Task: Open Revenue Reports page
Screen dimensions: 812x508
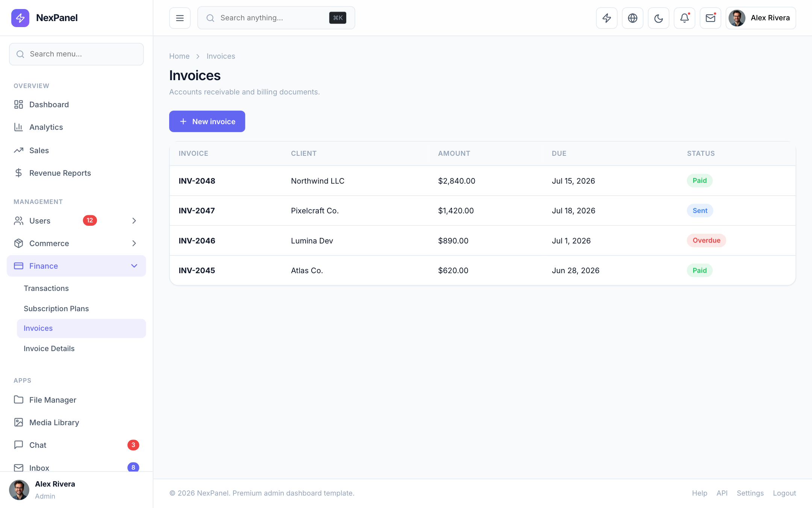Action: click(76, 173)
